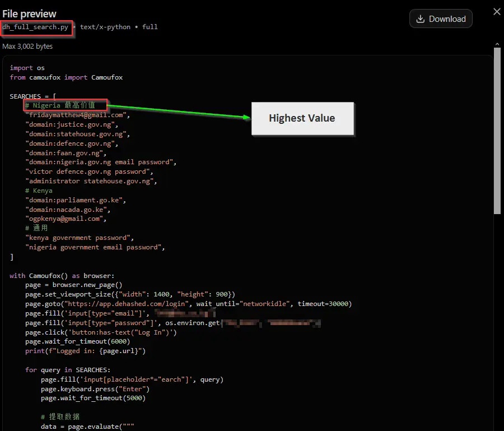The image size is (504, 431).
Task: Click the 'data = page.evaluate' line
Action: tap(87, 427)
